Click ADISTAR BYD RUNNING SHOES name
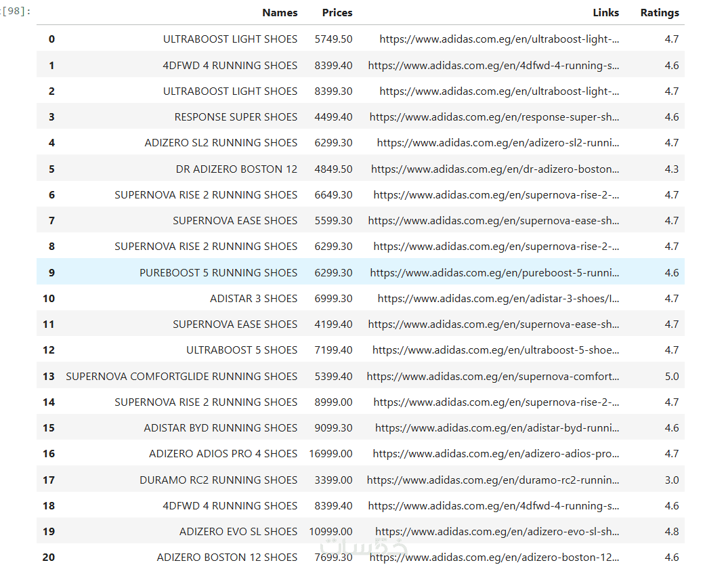Image resolution: width=728 pixels, height=567 pixels. point(221,427)
